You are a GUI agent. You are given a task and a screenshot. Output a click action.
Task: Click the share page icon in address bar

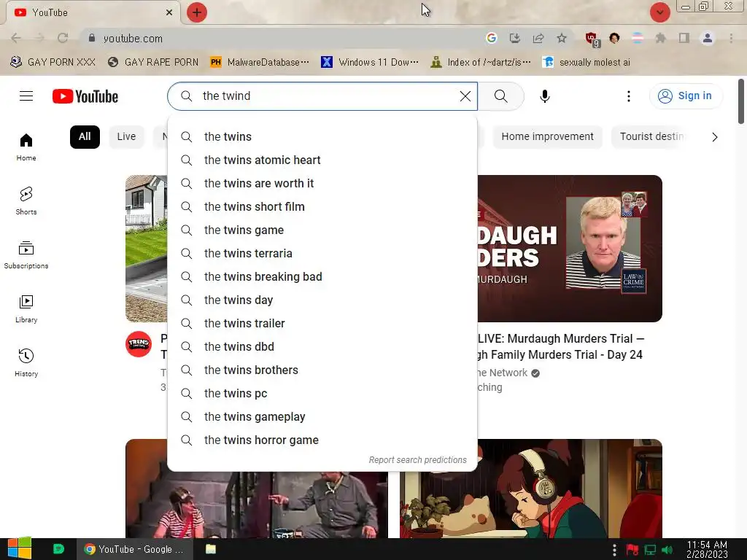538,38
